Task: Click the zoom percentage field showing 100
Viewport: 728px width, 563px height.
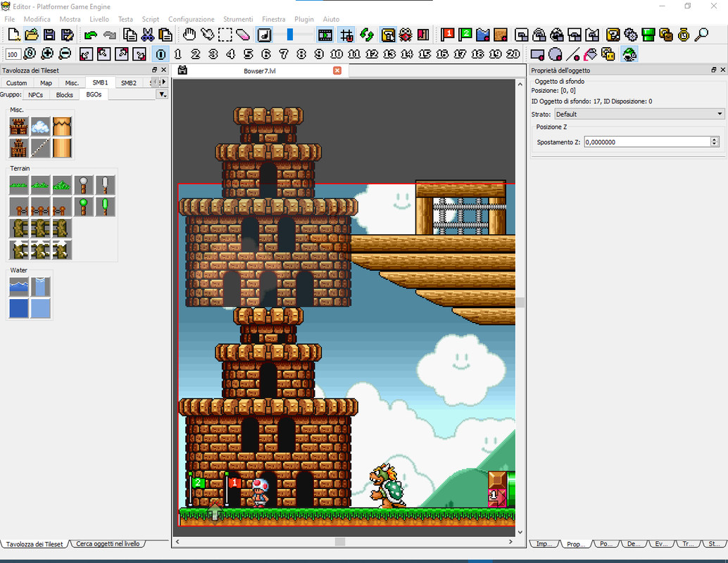Action: 13,54
